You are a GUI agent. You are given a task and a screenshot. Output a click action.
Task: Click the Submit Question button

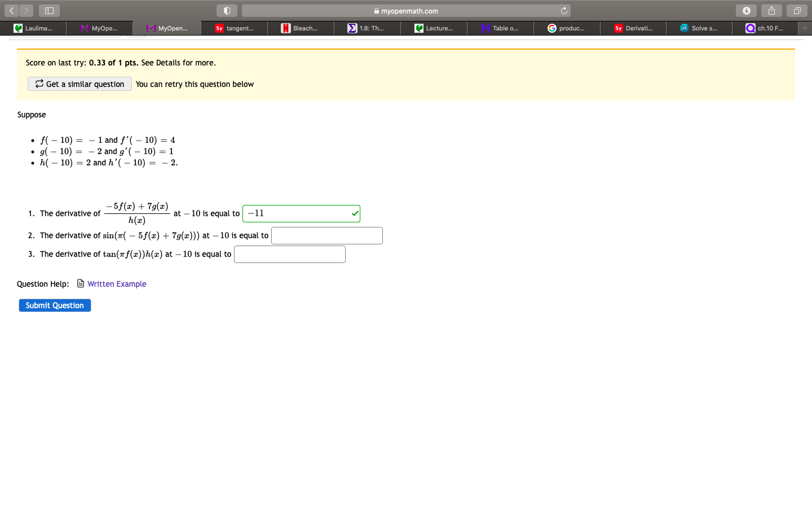tap(55, 305)
